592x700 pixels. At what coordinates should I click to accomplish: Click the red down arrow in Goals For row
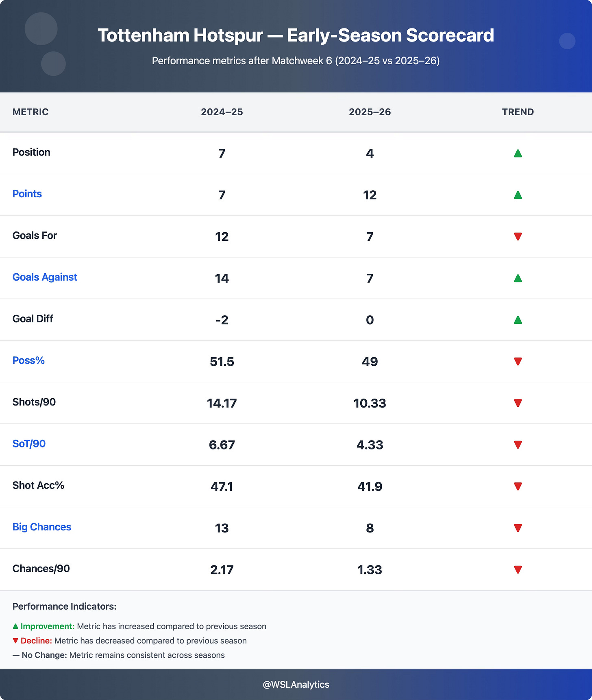pyautogui.click(x=518, y=236)
